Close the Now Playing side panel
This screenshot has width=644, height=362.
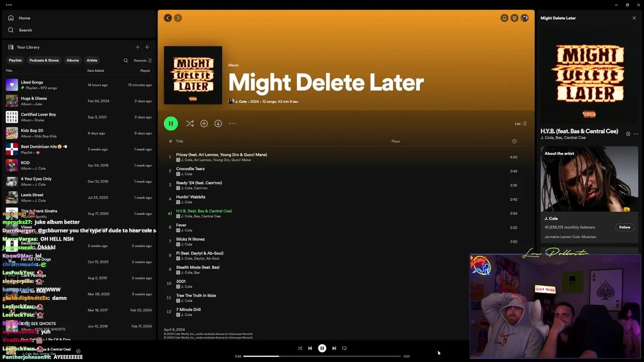tap(634, 18)
